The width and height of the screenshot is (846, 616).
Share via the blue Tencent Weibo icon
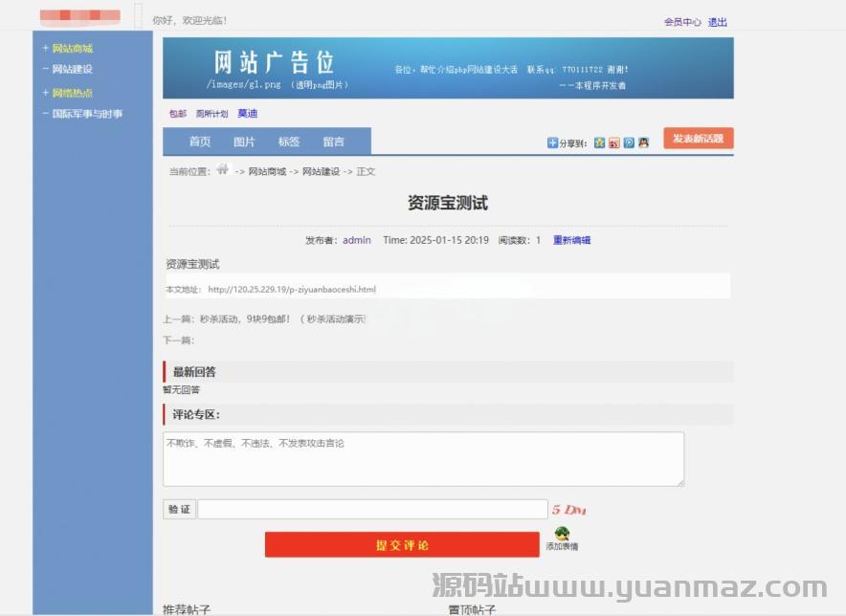(x=629, y=143)
